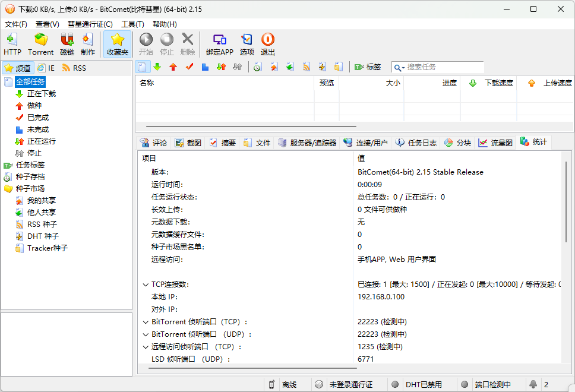Collapse the TCP连接数 row

click(146, 284)
